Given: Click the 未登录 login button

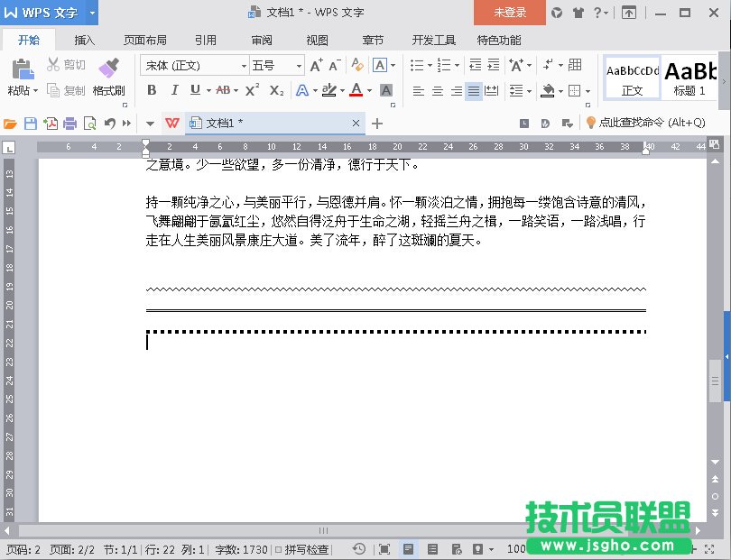Looking at the screenshot, I should tap(510, 13).
